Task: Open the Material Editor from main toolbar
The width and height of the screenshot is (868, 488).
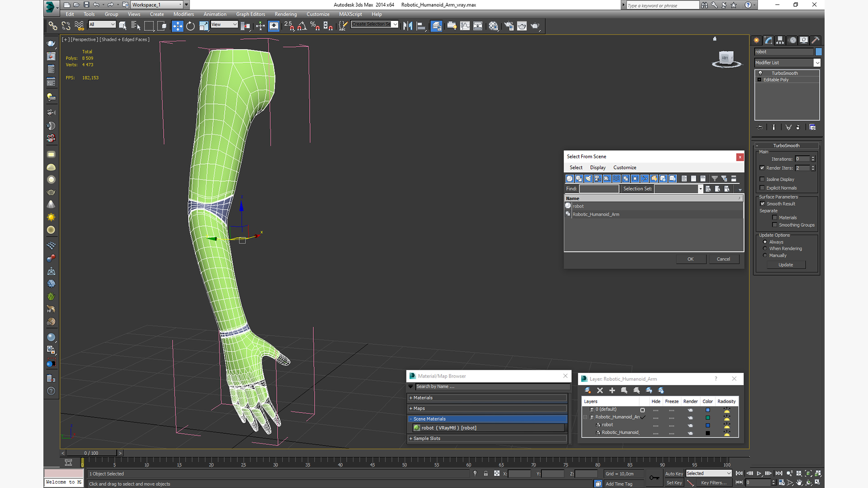Action: (x=493, y=26)
